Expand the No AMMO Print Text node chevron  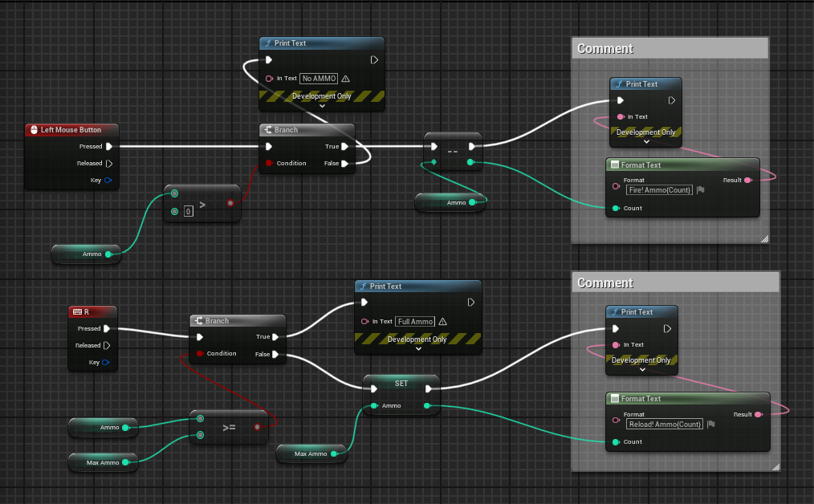(x=322, y=105)
